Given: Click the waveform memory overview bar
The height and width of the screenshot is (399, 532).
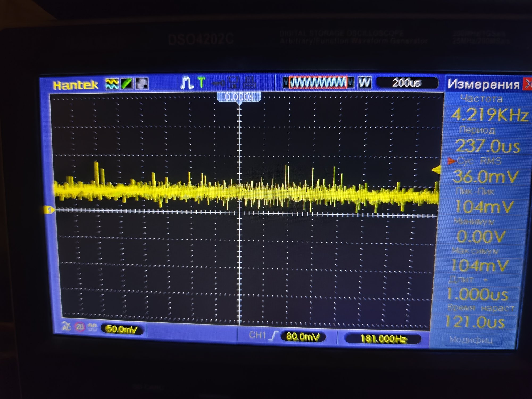Looking at the screenshot, I should coord(318,82).
